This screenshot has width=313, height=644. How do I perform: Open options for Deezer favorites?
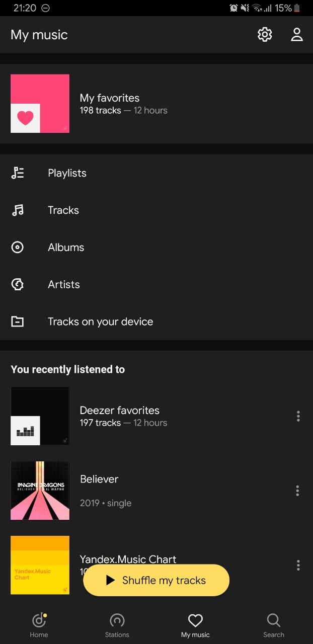[298, 416]
